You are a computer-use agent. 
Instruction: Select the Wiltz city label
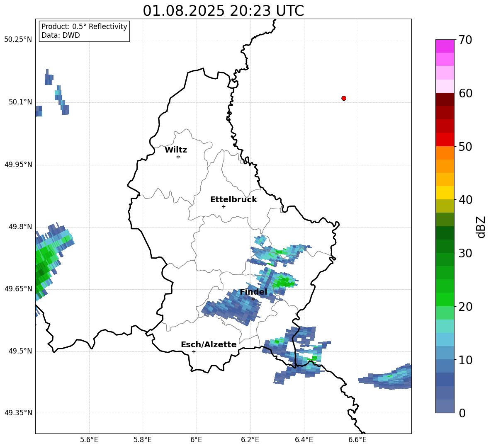[176, 150]
